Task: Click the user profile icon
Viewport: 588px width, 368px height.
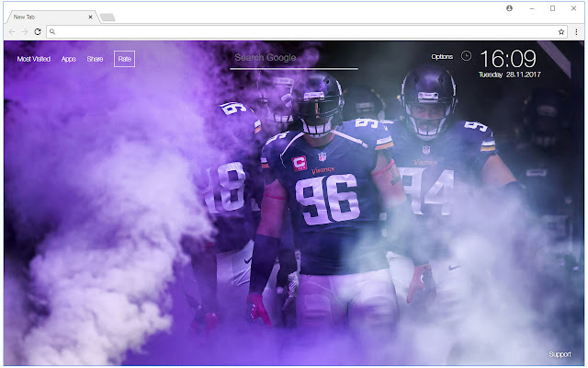Action: (x=509, y=8)
